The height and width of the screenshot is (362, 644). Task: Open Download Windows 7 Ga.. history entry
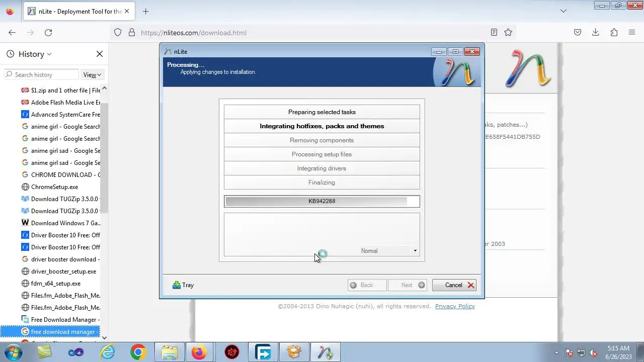(x=60, y=223)
